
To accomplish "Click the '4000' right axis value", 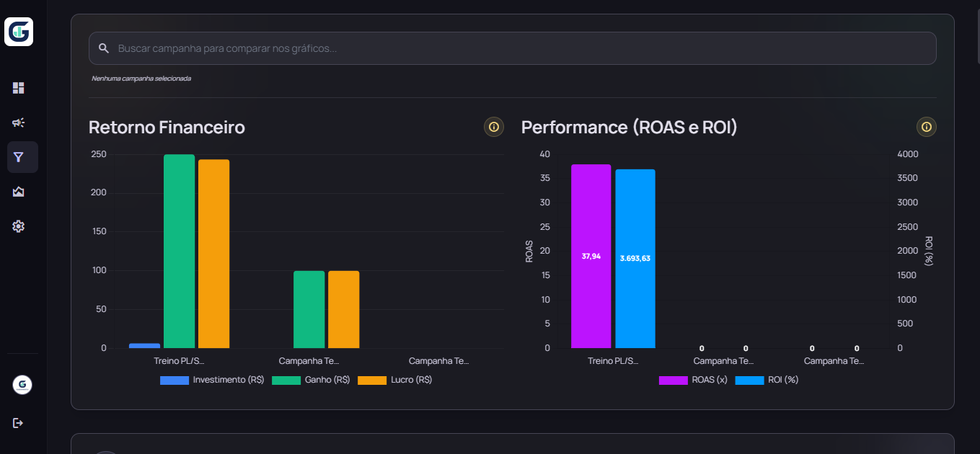I will (x=908, y=154).
